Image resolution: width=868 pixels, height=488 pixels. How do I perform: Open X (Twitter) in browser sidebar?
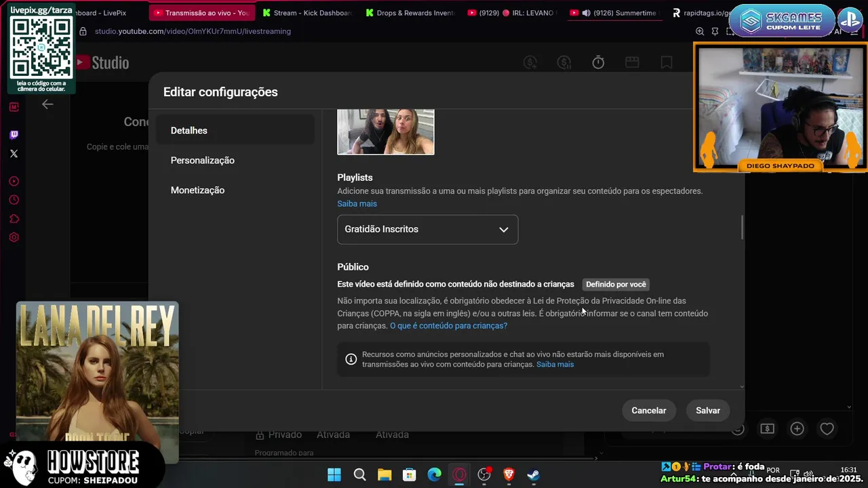pyautogui.click(x=14, y=154)
